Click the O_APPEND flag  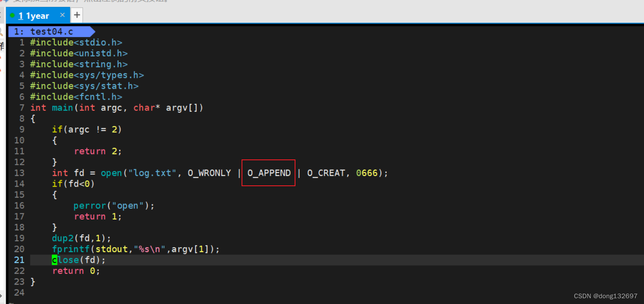pyautogui.click(x=269, y=173)
